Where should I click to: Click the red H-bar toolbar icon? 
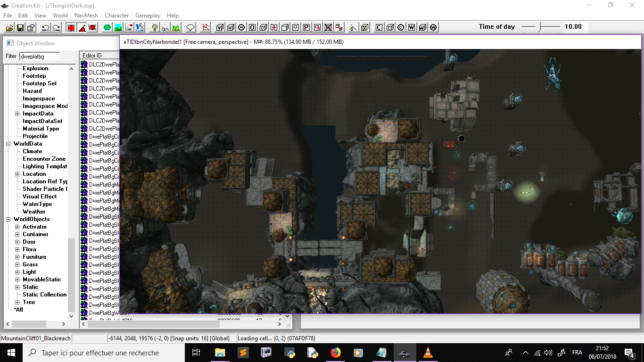[x=274, y=27]
